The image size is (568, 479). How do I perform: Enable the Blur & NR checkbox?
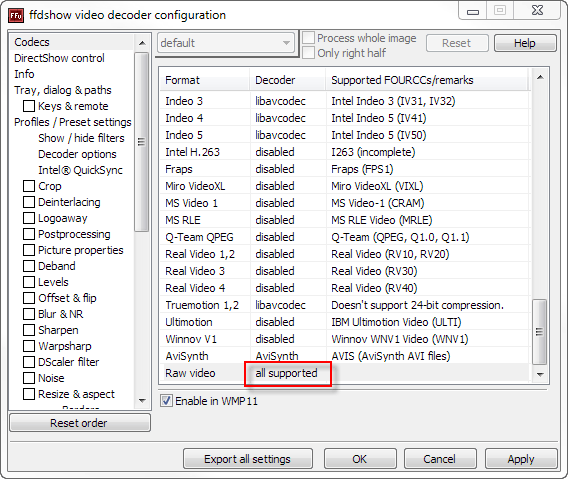pos(29,314)
